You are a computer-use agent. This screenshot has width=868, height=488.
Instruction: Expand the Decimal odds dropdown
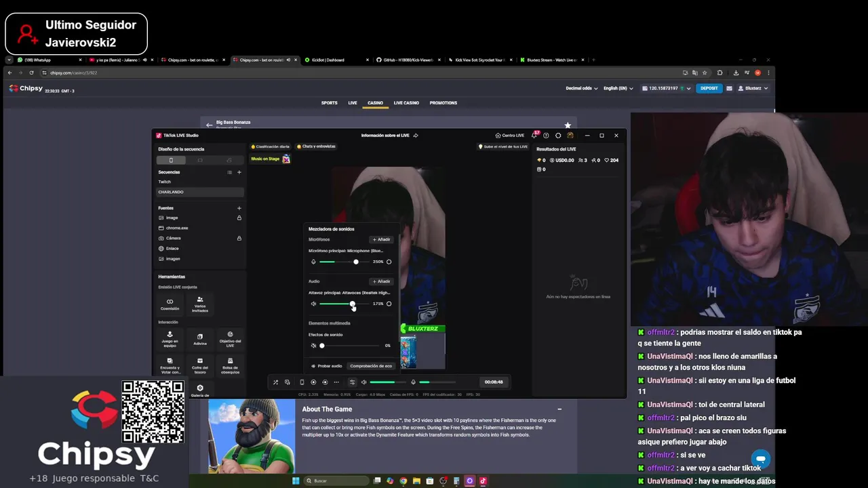pyautogui.click(x=582, y=88)
